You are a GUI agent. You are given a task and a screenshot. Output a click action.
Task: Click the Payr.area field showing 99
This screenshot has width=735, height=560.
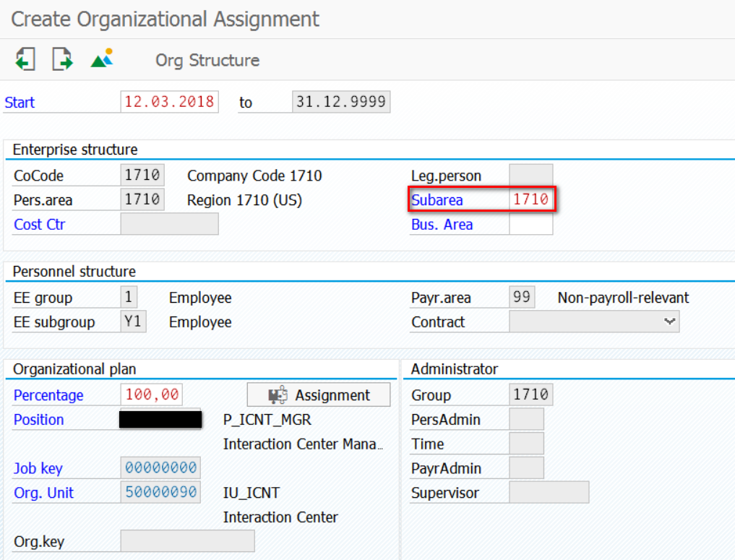pos(522,297)
